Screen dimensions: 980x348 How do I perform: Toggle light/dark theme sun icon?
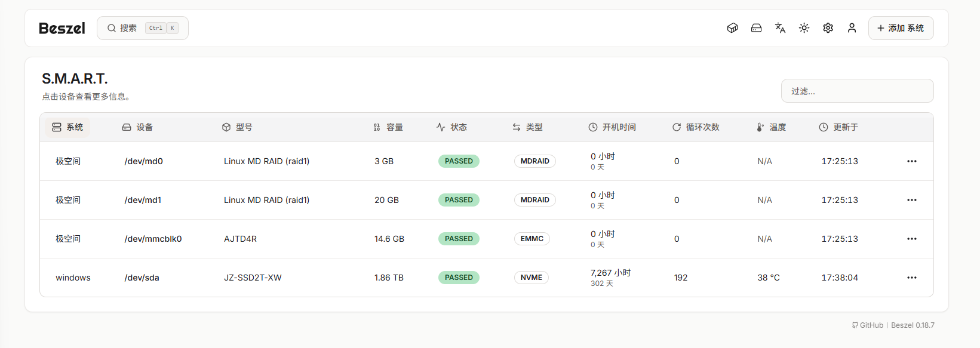point(804,28)
